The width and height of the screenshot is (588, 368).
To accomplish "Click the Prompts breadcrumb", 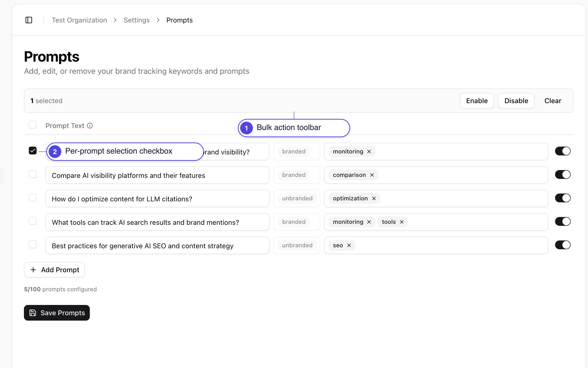I will [179, 20].
